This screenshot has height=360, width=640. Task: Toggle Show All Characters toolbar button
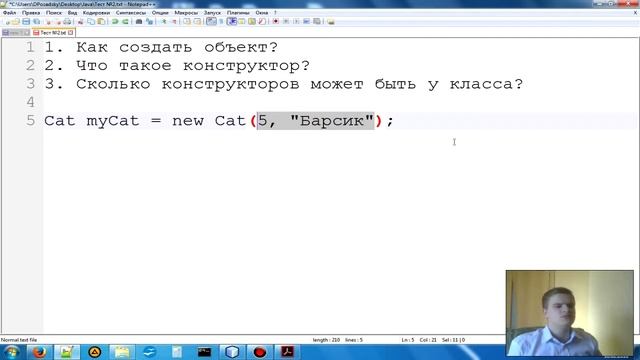point(221,21)
